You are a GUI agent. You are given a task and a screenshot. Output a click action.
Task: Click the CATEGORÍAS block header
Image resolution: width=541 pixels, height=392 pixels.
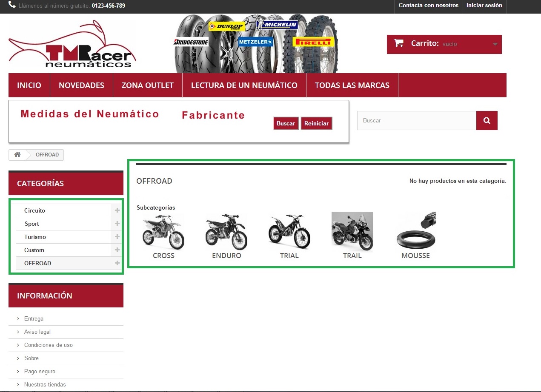66,183
